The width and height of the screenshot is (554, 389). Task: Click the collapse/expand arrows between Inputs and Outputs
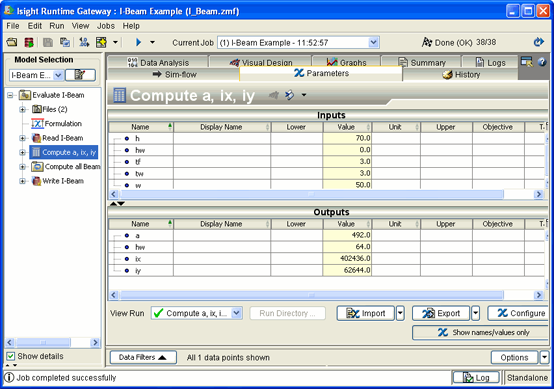click(117, 204)
